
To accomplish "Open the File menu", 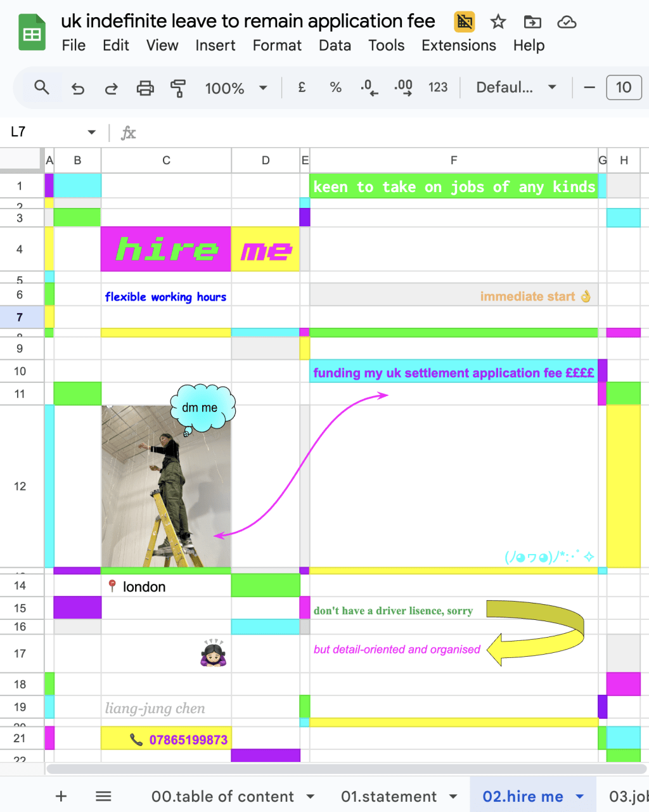I will tap(74, 46).
